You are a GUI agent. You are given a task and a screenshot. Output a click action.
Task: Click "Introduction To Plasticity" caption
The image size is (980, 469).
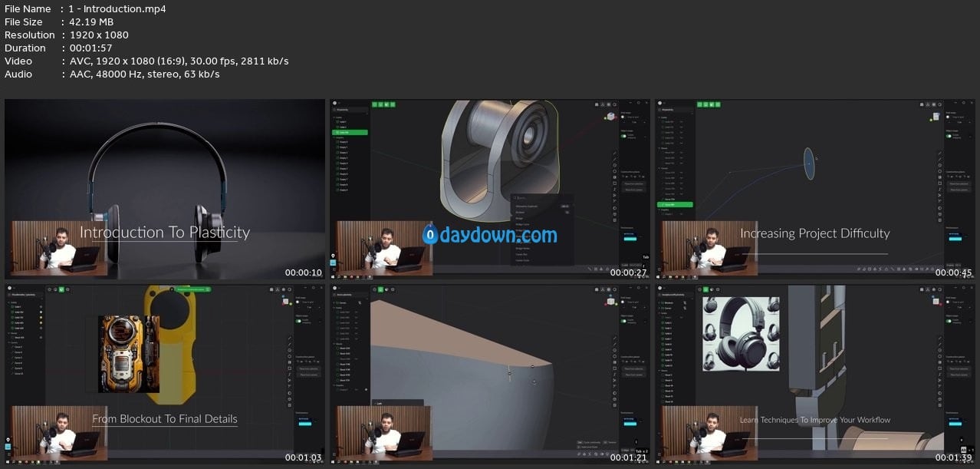tap(165, 233)
